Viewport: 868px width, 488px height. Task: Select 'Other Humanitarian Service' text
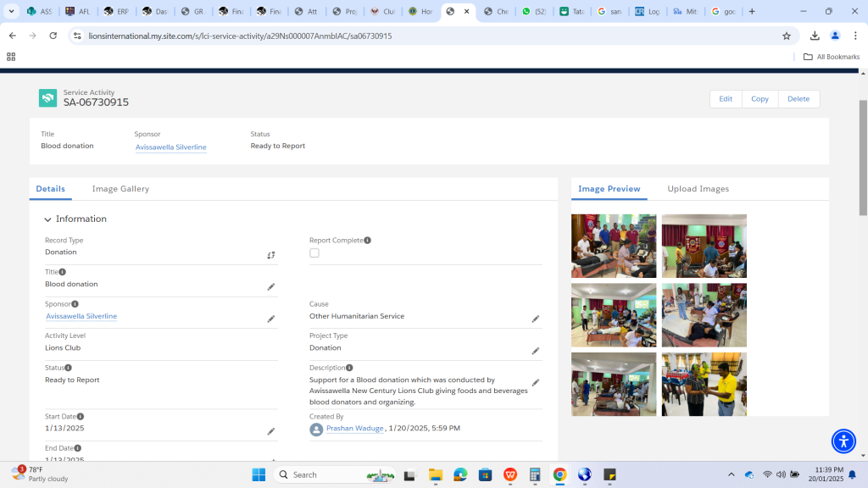[x=357, y=316]
